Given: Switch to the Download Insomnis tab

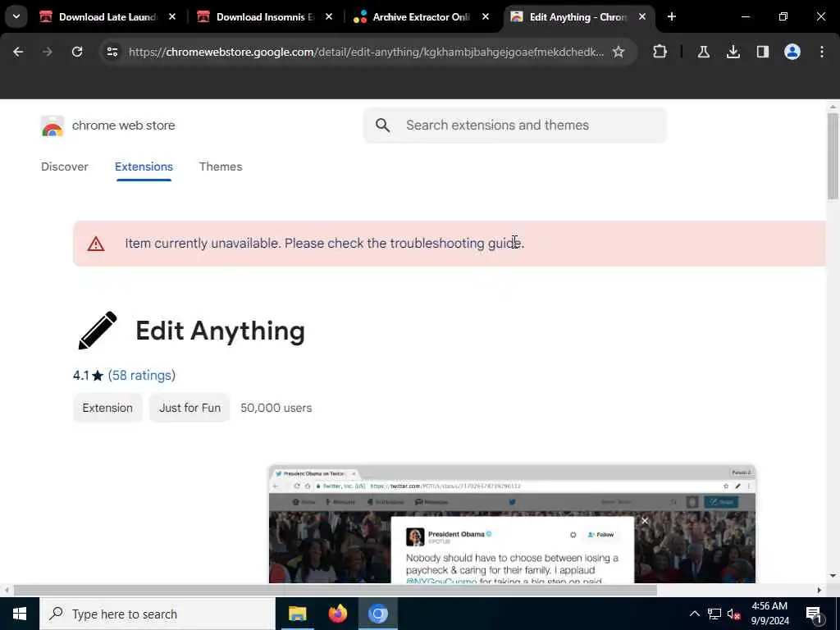Looking at the screenshot, I should (x=265, y=16).
